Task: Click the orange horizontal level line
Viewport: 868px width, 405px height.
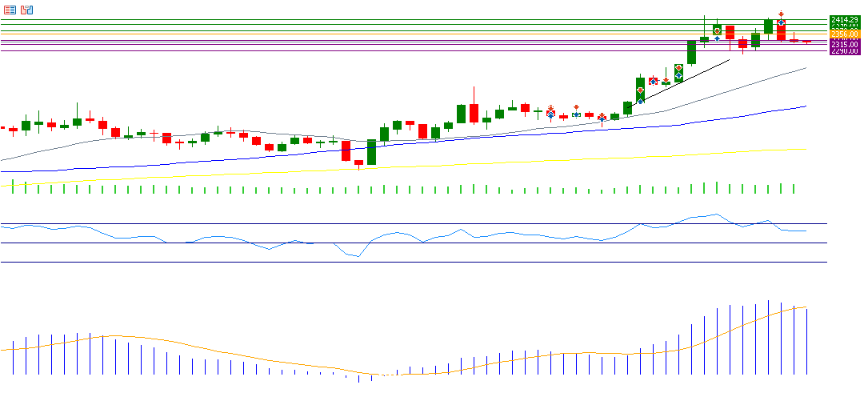Action: tap(400, 34)
